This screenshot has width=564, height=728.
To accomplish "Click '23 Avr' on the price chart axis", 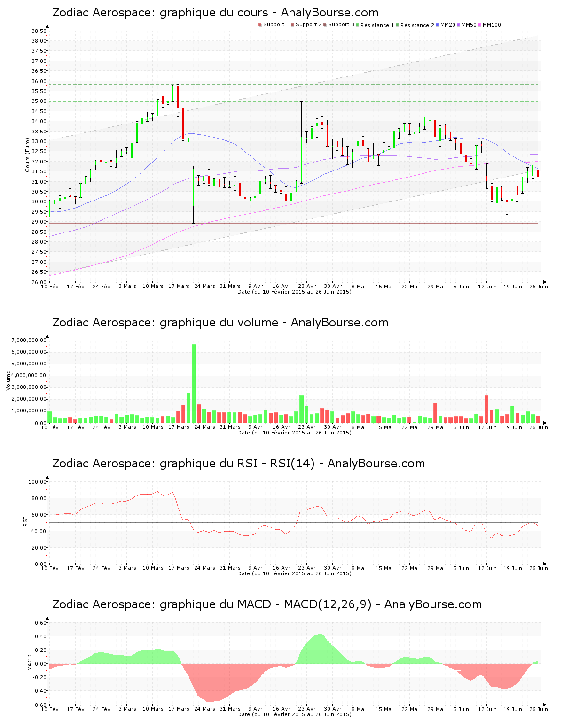I will point(307,287).
